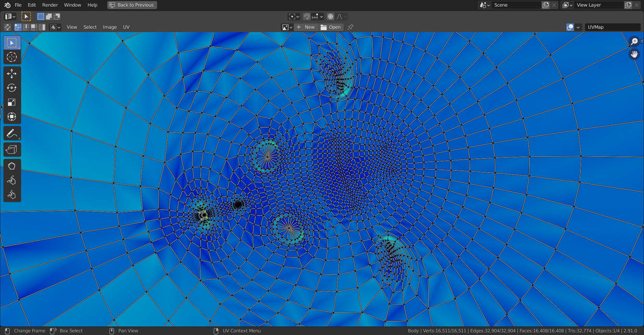Screen dimensions: 644x335
Task: Select the Annotate pencil tool
Action: pyautogui.click(x=12, y=134)
